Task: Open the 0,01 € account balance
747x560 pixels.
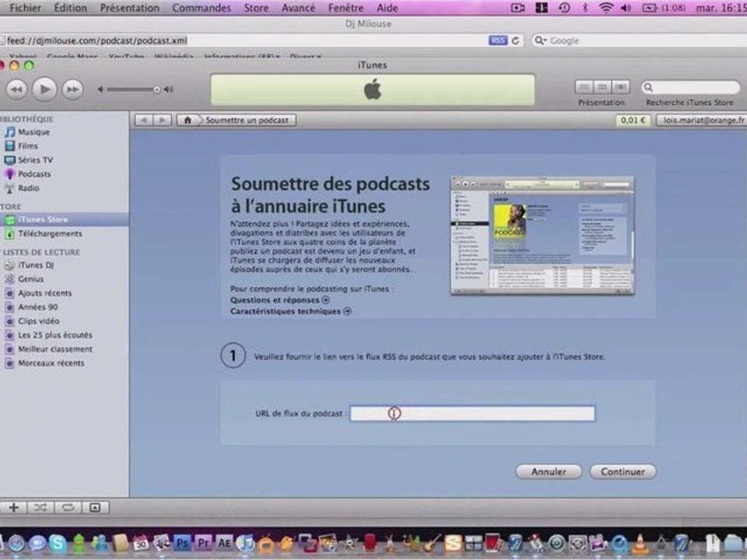Action: (633, 120)
